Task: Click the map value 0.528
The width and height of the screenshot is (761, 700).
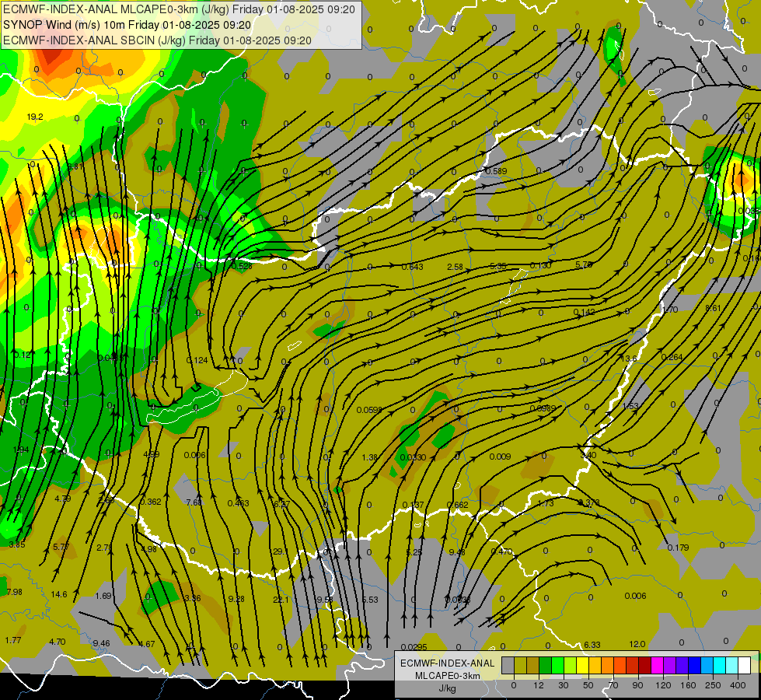Action: [242, 266]
